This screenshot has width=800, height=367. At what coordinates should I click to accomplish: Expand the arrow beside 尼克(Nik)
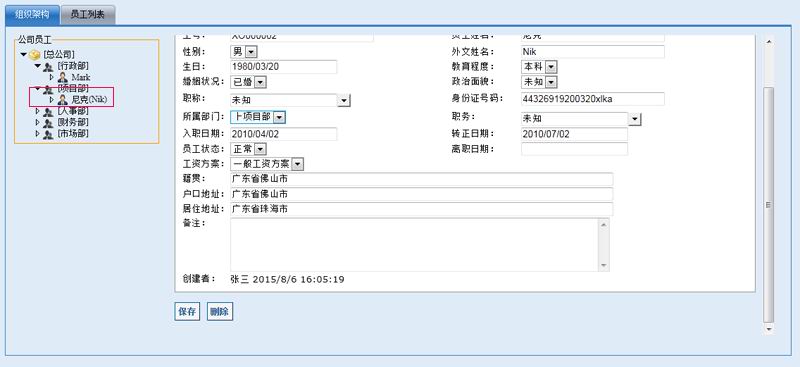52,100
